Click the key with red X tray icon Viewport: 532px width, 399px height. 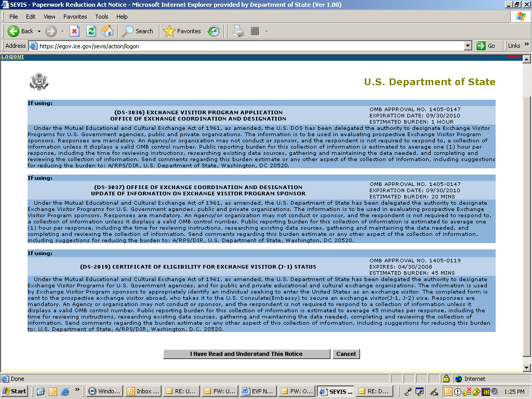pyautogui.click(x=467, y=392)
